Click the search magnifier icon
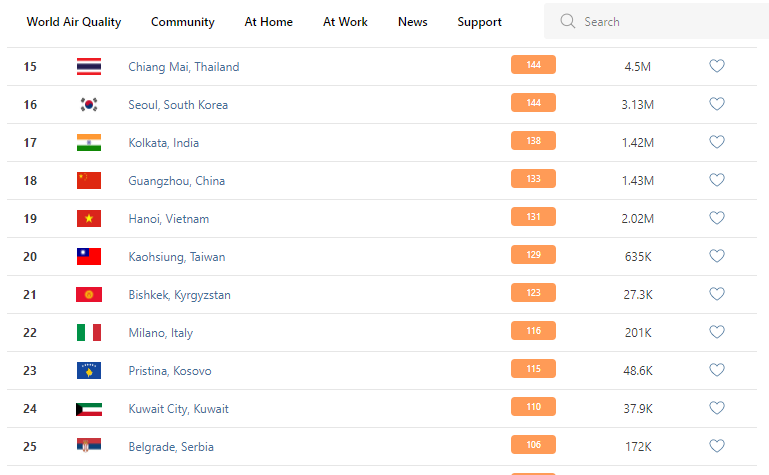The width and height of the screenshot is (769, 475). tap(568, 22)
